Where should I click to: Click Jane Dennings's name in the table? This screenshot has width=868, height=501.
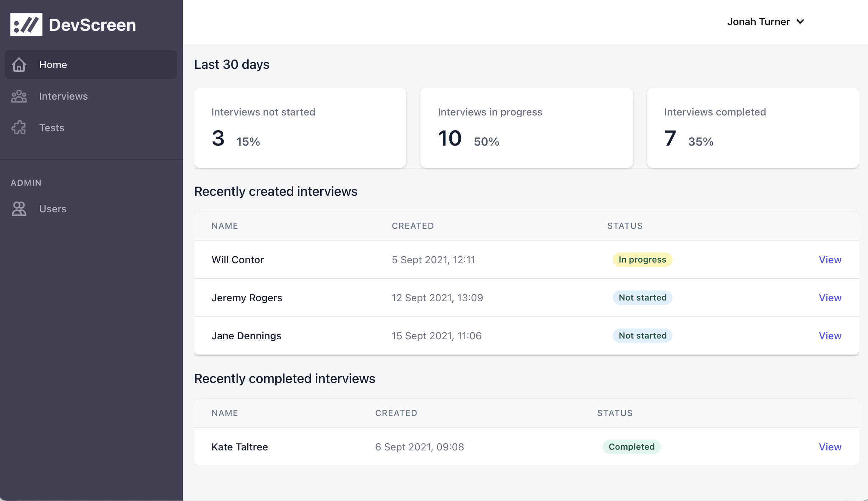[246, 336]
